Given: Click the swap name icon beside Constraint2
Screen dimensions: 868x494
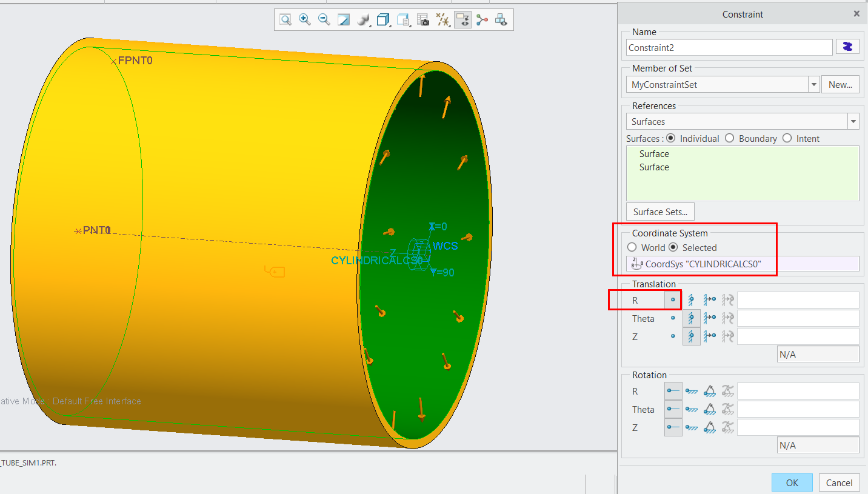Looking at the screenshot, I should 847,46.
